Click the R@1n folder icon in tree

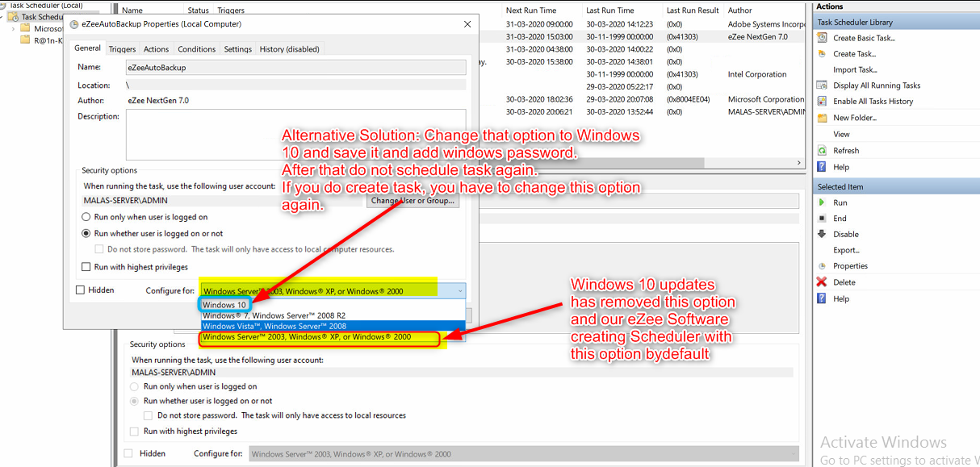click(26, 40)
